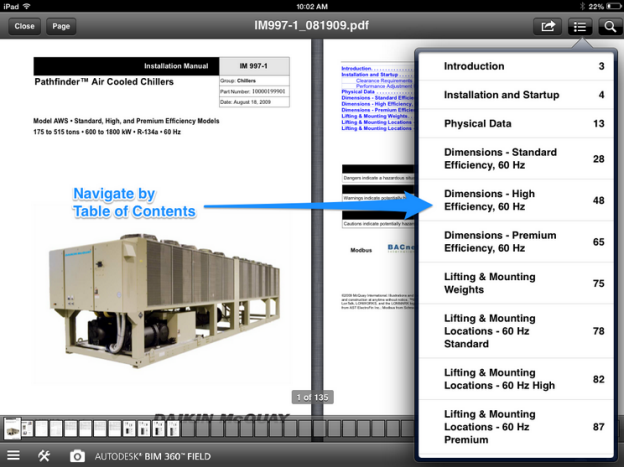Open Physical Data at page 13
The width and height of the screenshot is (624, 467).
click(x=516, y=123)
